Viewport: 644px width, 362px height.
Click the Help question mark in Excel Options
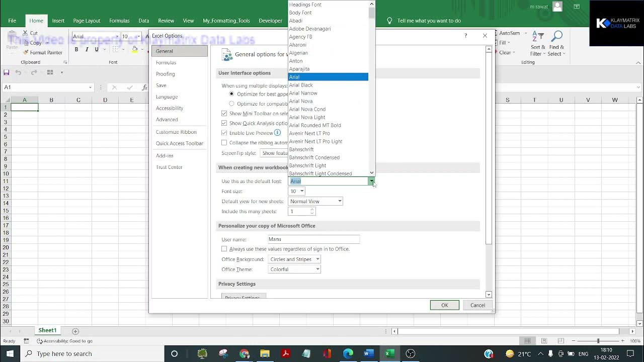click(465, 36)
